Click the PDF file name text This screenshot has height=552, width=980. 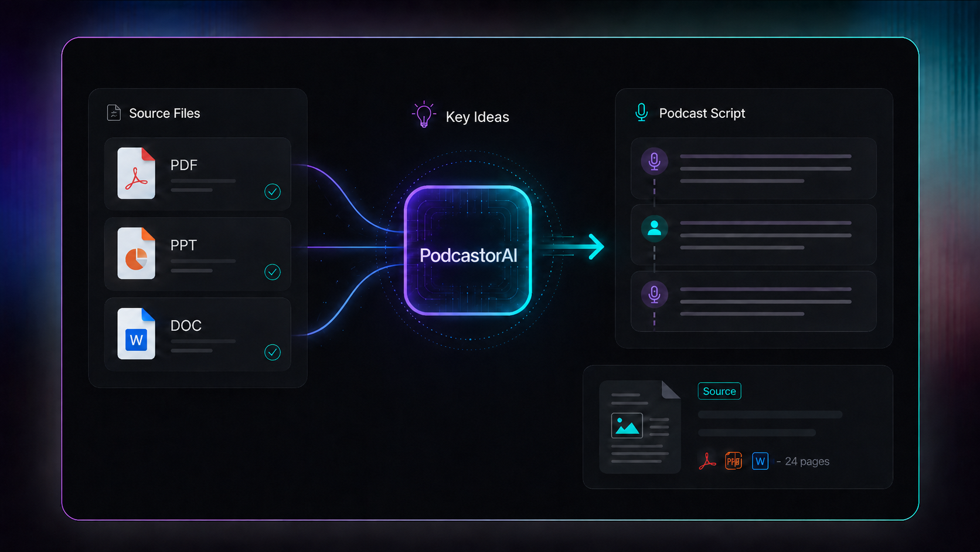click(x=184, y=165)
